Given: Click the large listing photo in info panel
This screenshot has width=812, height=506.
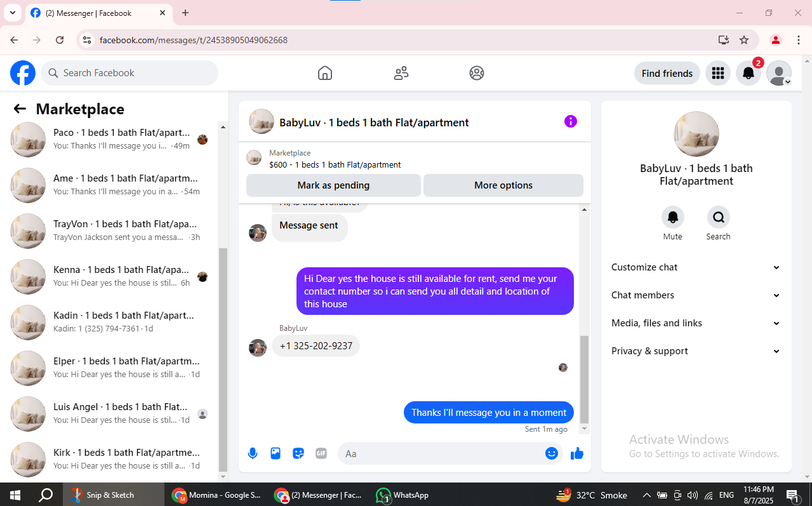Looking at the screenshot, I should click(x=696, y=134).
